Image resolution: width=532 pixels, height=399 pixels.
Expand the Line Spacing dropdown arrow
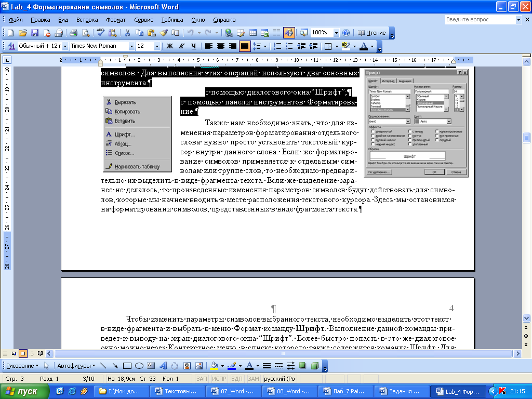[265, 46]
